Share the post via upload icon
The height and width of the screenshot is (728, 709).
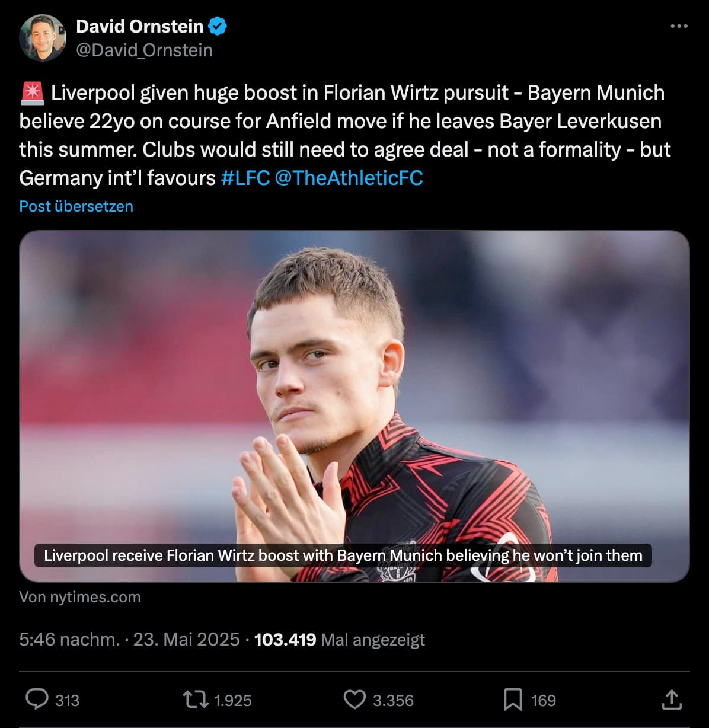672,700
